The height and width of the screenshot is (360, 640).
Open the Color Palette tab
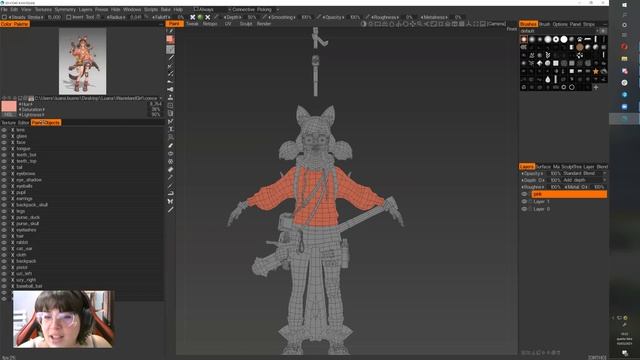[15, 24]
